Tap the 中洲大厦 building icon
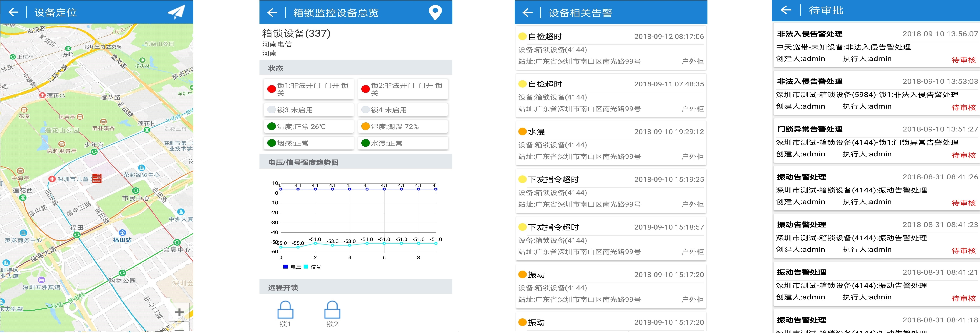 pos(181,212)
